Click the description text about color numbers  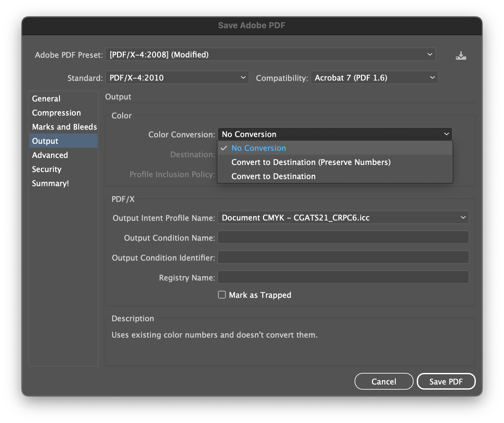[x=214, y=335]
